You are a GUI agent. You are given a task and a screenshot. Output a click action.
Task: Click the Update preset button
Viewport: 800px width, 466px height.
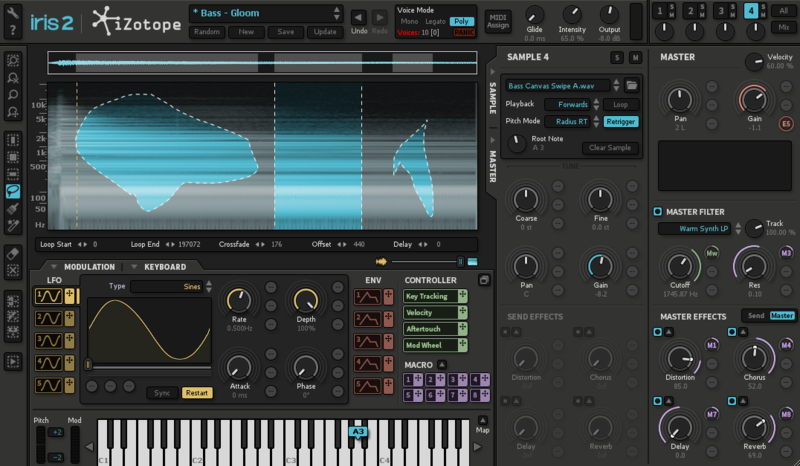[325, 32]
